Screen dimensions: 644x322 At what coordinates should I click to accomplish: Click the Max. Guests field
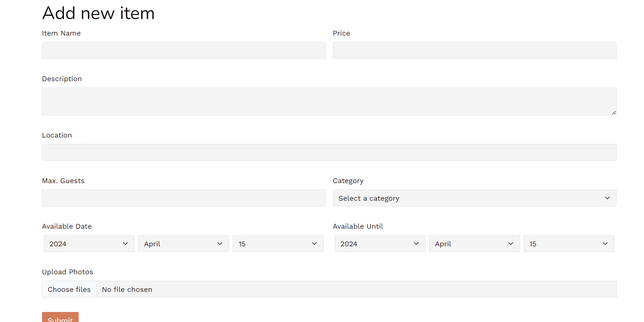(x=184, y=198)
